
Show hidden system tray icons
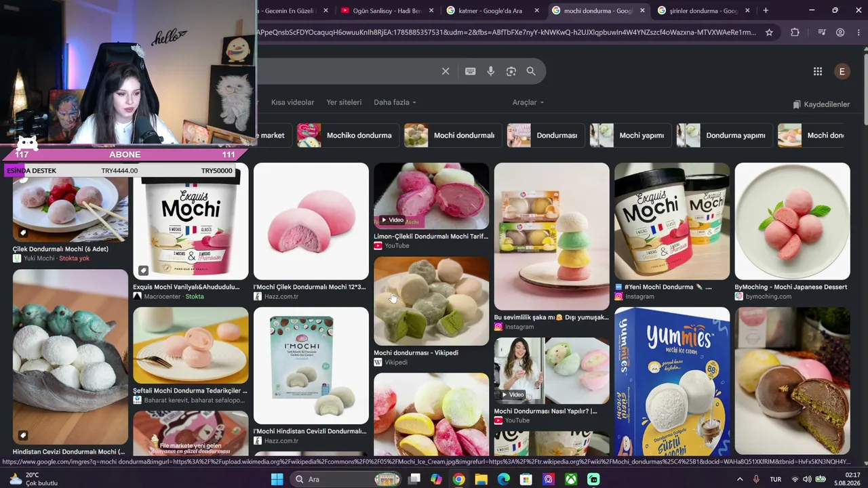[739, 479]
